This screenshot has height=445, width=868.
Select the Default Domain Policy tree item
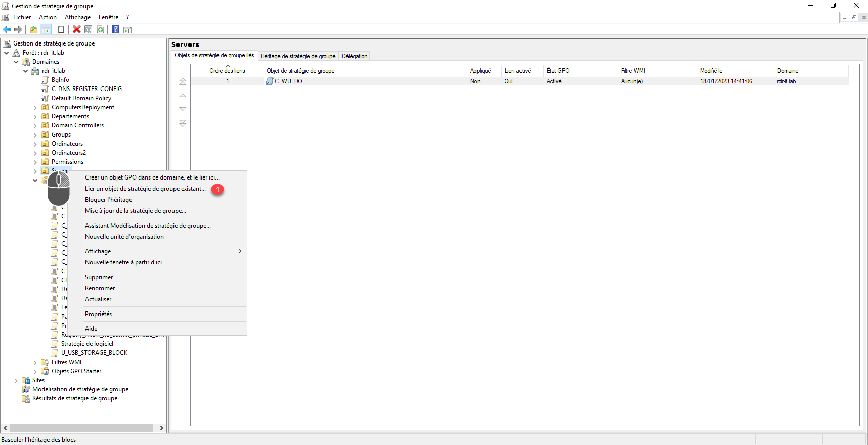tap(81, 98)
